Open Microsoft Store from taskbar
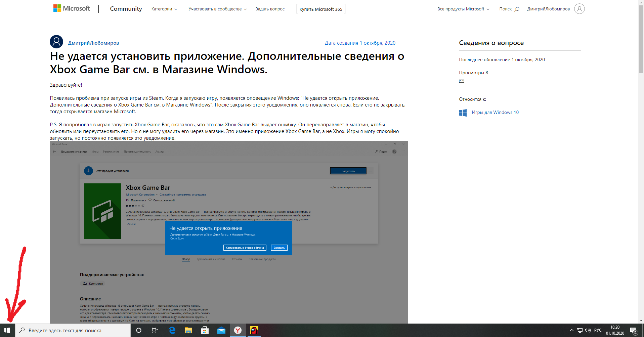Viewport: 644px width, 337px height. point(205,330)
